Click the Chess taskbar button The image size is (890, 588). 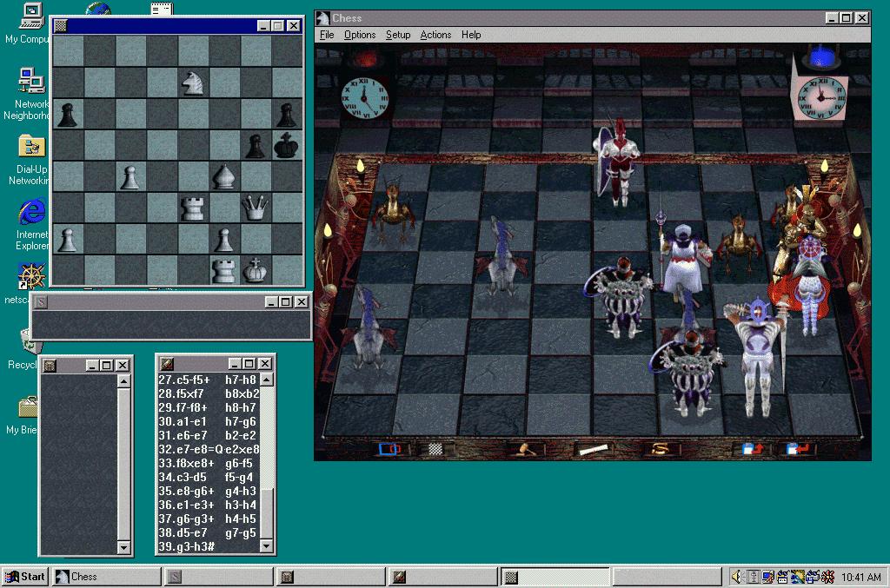pos(107,577)
